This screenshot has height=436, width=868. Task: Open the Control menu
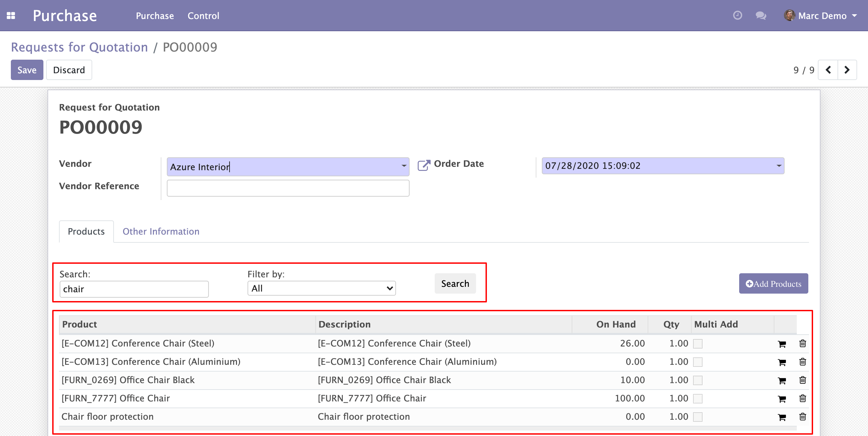pos(203,16)
